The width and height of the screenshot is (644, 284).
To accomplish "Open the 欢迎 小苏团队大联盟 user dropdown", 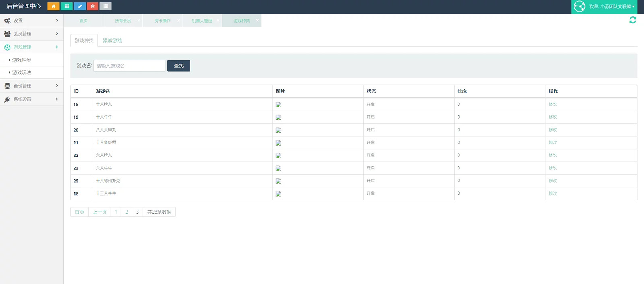I will tap(612, 7).
